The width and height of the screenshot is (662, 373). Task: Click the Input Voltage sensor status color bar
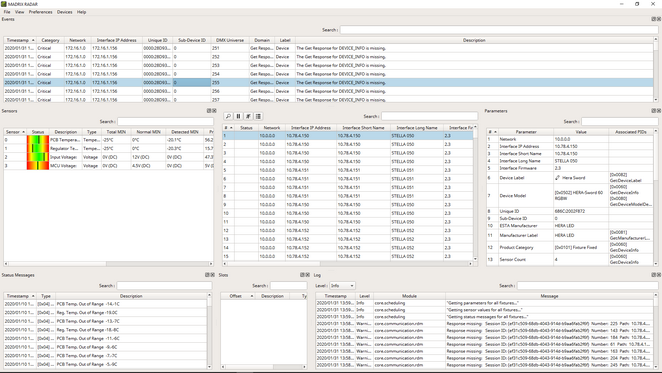(x=38, y=157)
